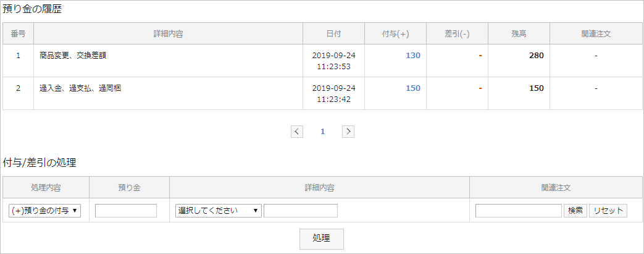The width and height of the screenshot is (644, 254).
Task: Click the 検索 button
Action: point(575,211)
